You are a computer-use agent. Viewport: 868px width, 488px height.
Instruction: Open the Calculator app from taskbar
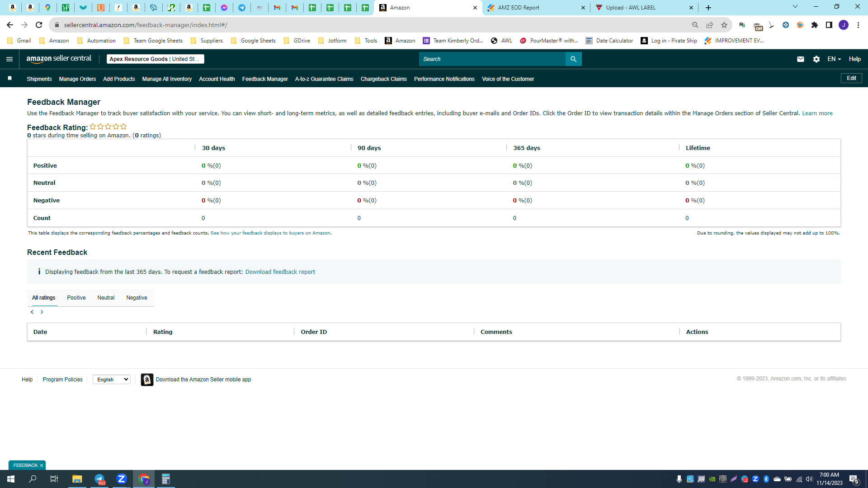(x=166, y=479)
